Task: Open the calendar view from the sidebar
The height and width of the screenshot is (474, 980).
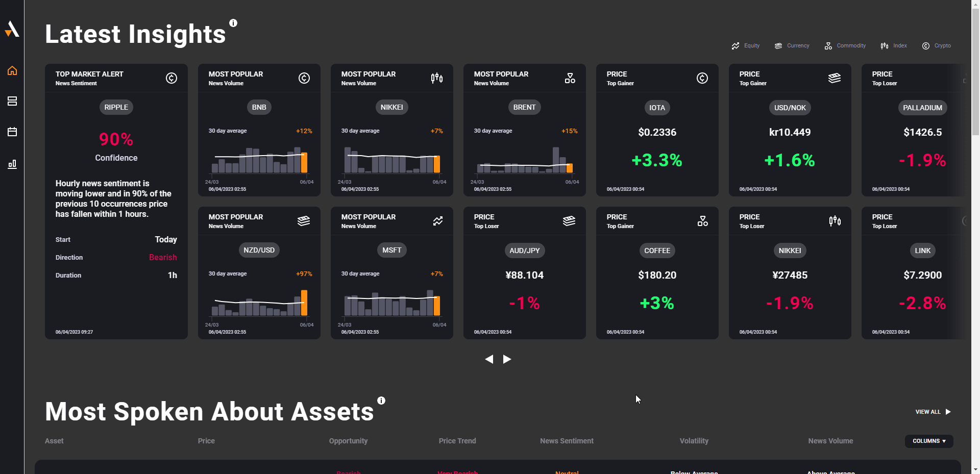Action: pyautogui.click(x=12, y=132)
